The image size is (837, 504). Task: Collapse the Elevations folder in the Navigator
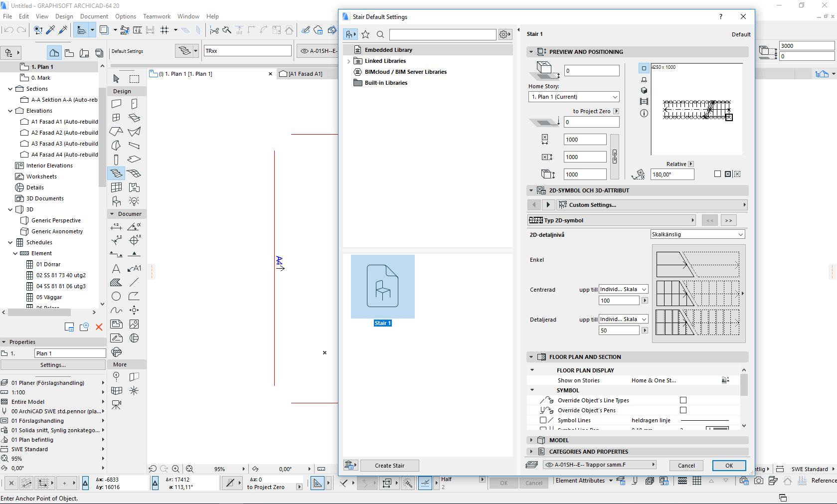point(10,111)
